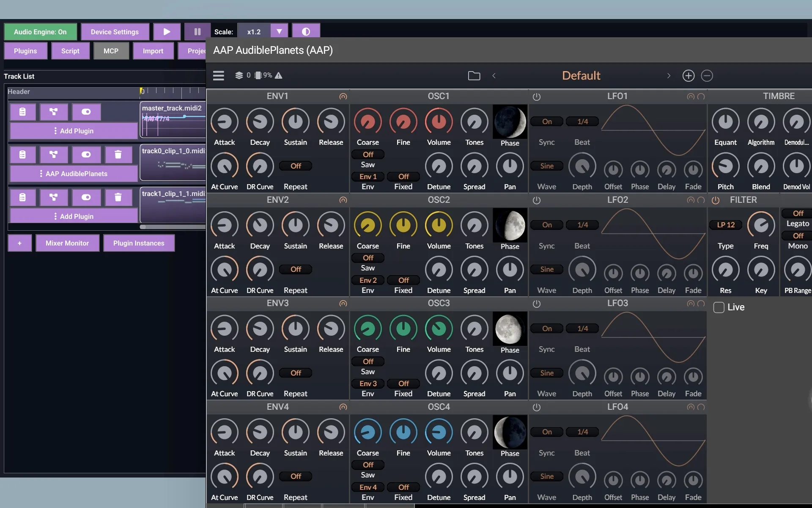Open the preset browser folder icon
This screenshot has height=508, width=812.
click(474, 76)
